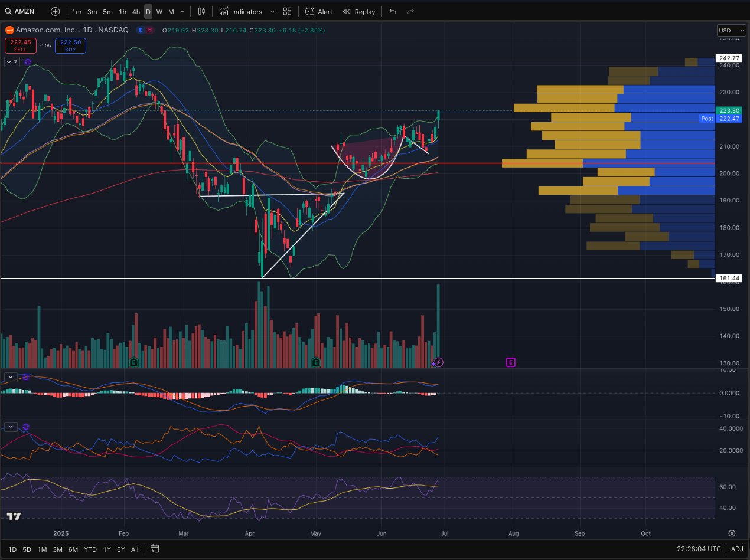Screen dimensions: 750x560
Task: Open the go-to-date calendar icon
Action: tap(154, 549)
